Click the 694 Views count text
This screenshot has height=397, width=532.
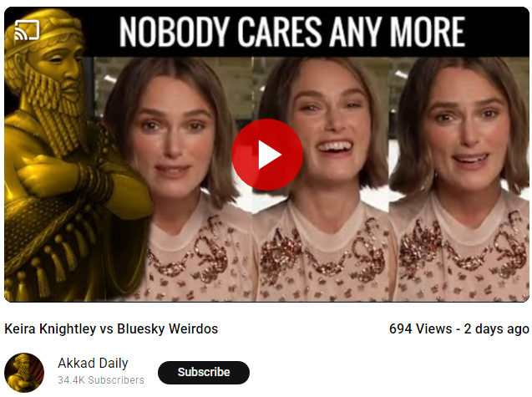point(421,328)
